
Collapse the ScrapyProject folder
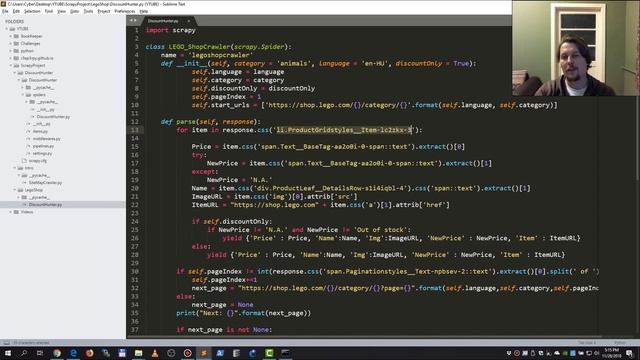pos(11,66)
